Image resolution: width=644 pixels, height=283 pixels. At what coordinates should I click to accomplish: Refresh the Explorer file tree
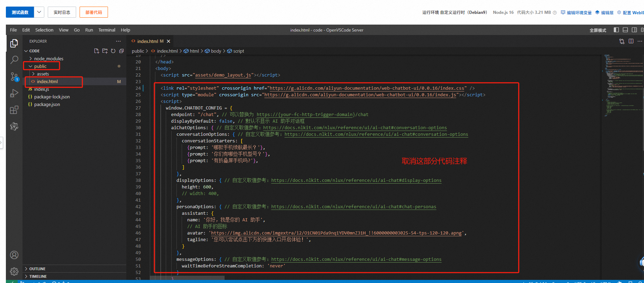(x=113, y=51)
